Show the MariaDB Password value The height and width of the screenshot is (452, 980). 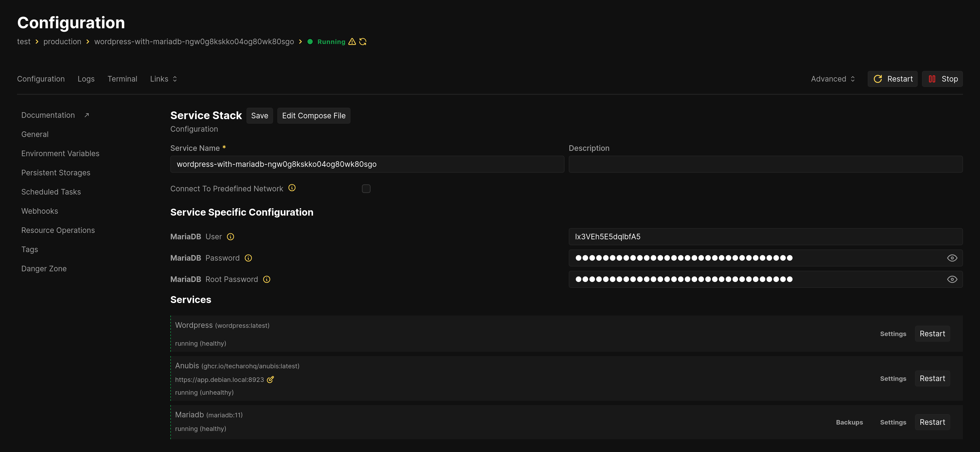pyautogui.click(x=952, y=258)
